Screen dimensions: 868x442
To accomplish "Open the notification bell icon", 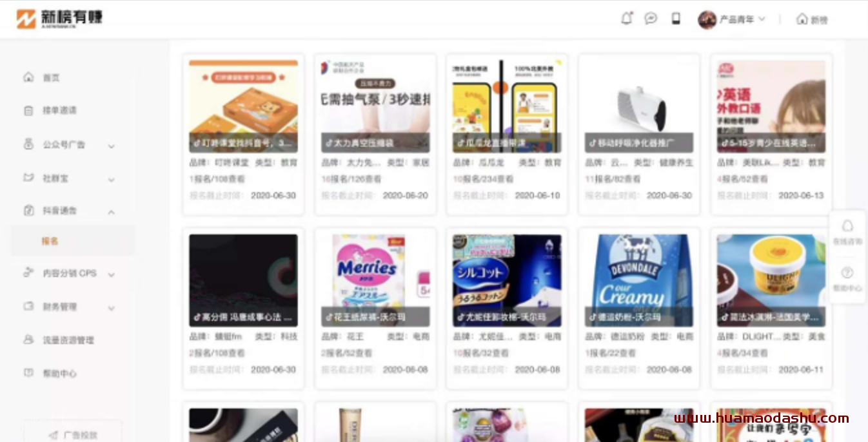I will pos(626,19).
